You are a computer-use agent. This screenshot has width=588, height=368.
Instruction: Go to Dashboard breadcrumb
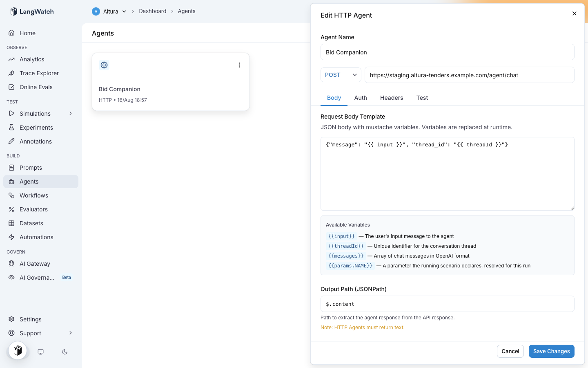click(153, 11)
